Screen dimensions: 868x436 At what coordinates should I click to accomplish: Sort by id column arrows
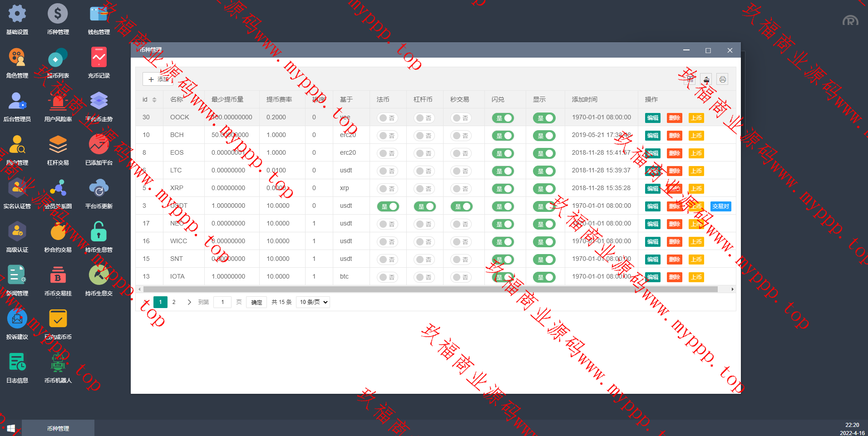point(154,100)
